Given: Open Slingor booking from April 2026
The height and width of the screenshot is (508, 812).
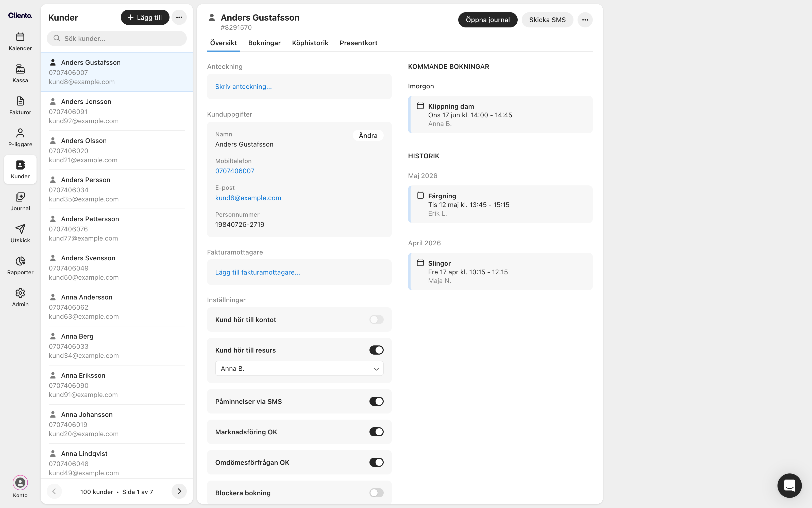Looking at the screenshot, I should pyautogui.click(x=500, y=272).
